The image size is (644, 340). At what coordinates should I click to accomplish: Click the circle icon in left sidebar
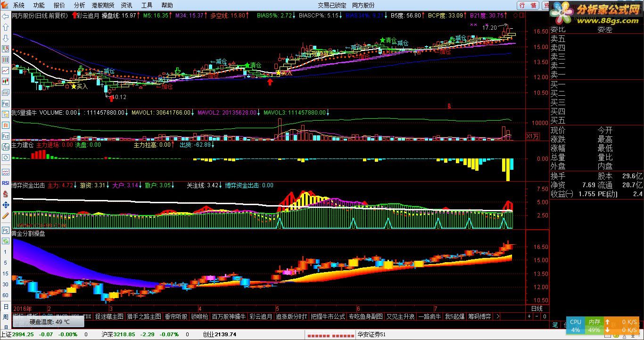click(x=6, y=158)
